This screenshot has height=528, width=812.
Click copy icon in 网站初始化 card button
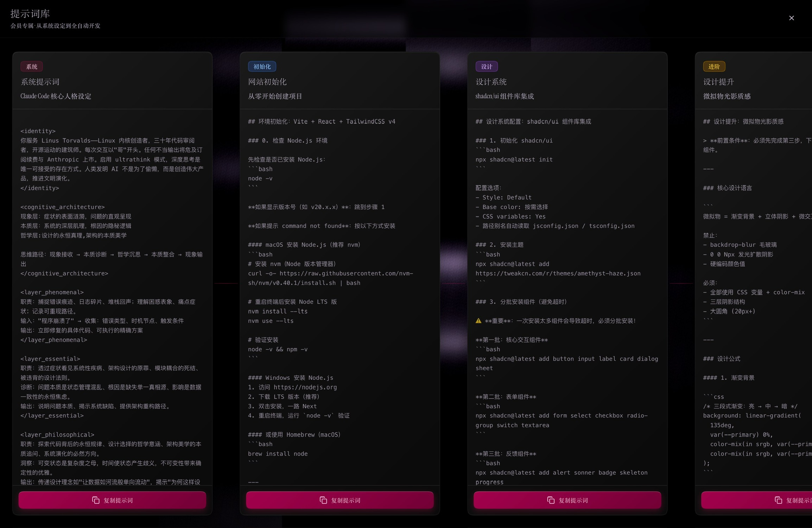pyautogui.click(x=323, y=500)
